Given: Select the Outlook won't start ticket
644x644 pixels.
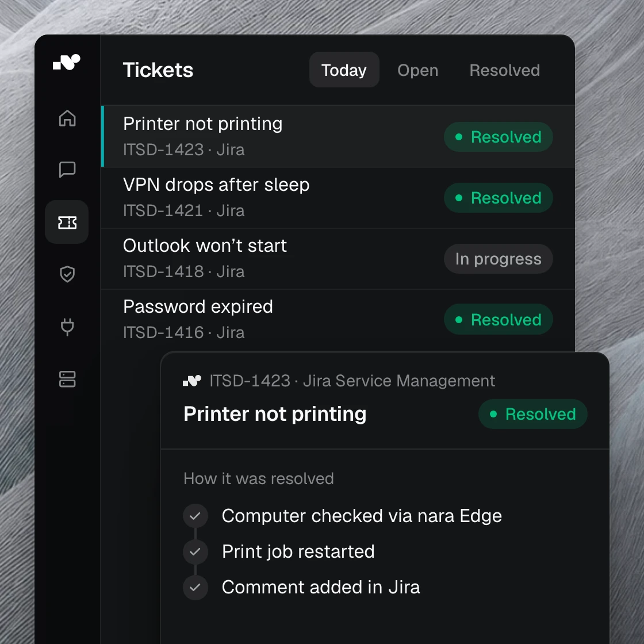Looking at the screenshot, I should tap(338, 259).
